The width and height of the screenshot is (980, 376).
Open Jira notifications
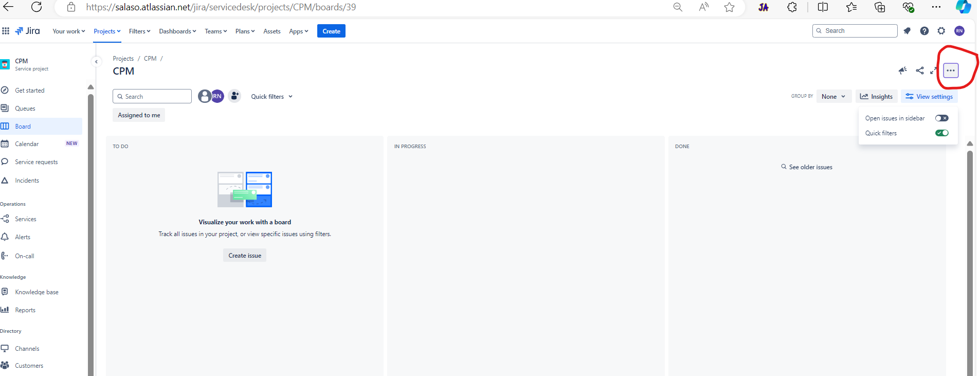coord(907,31)
